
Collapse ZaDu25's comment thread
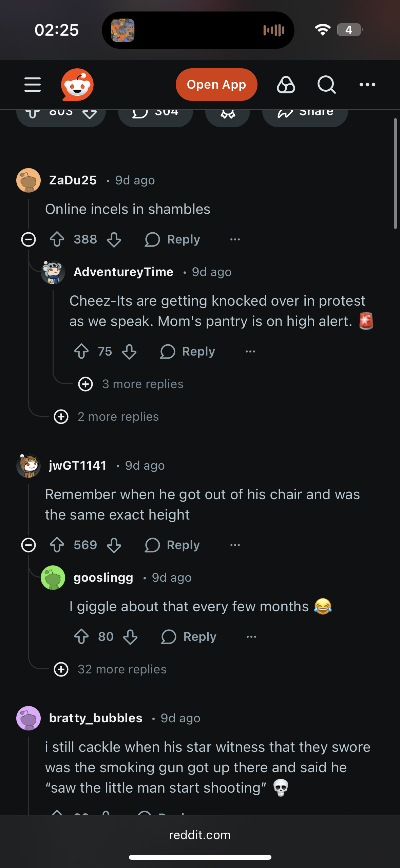(x=28, y=239)
